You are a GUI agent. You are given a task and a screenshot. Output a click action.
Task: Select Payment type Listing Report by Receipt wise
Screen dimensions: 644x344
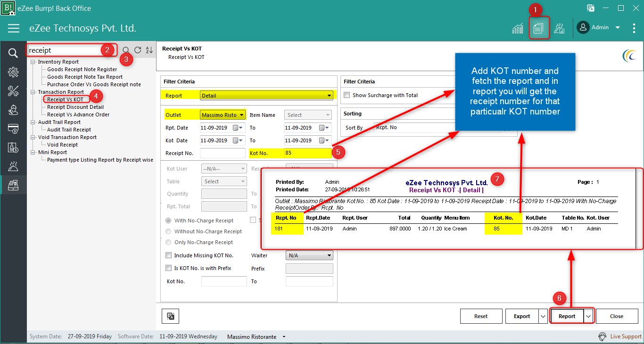tap(100, 160)
